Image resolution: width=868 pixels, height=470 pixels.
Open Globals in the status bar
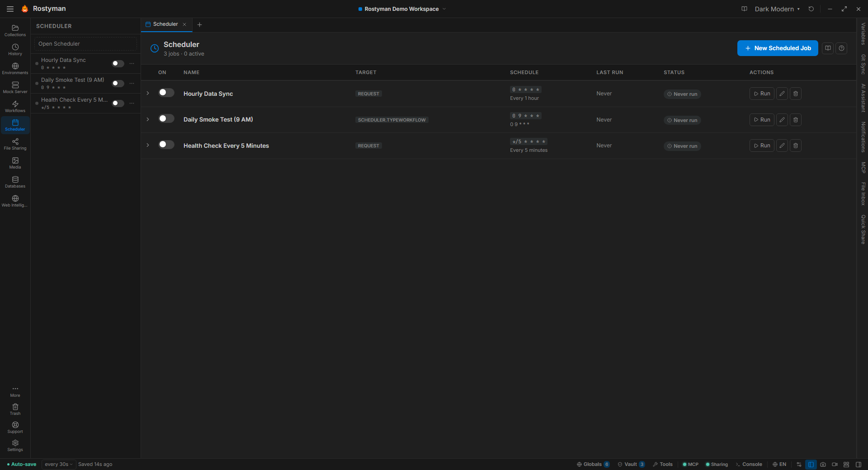593,465
